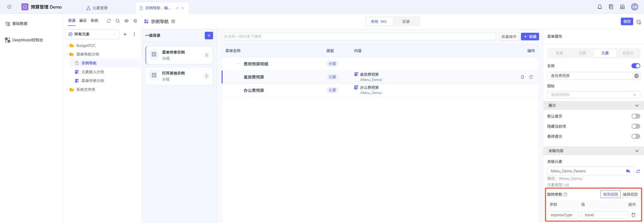Enable the 隐藏当前项 switch
This screenshot has height=223, width=644.
pos(636,126)
